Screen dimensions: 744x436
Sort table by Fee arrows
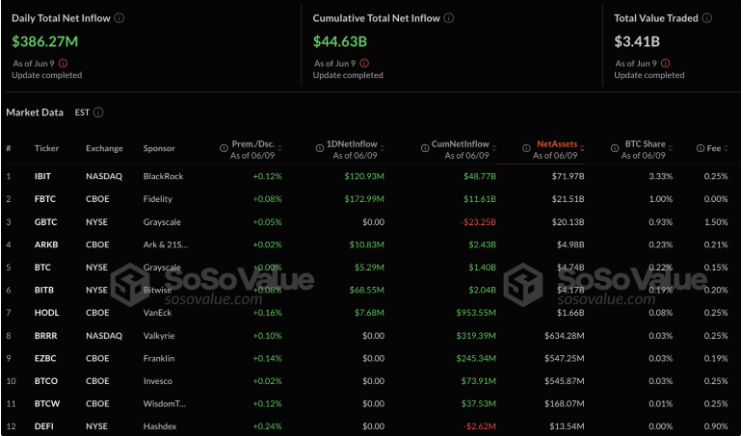(x=726, y=148)
